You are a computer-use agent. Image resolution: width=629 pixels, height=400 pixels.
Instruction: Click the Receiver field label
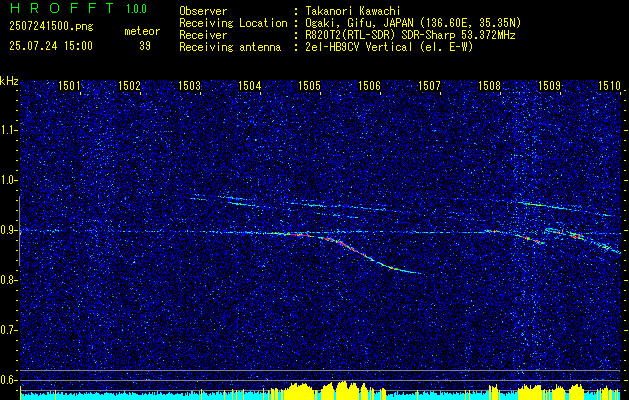pyautogui.click(x=203, y=35)
